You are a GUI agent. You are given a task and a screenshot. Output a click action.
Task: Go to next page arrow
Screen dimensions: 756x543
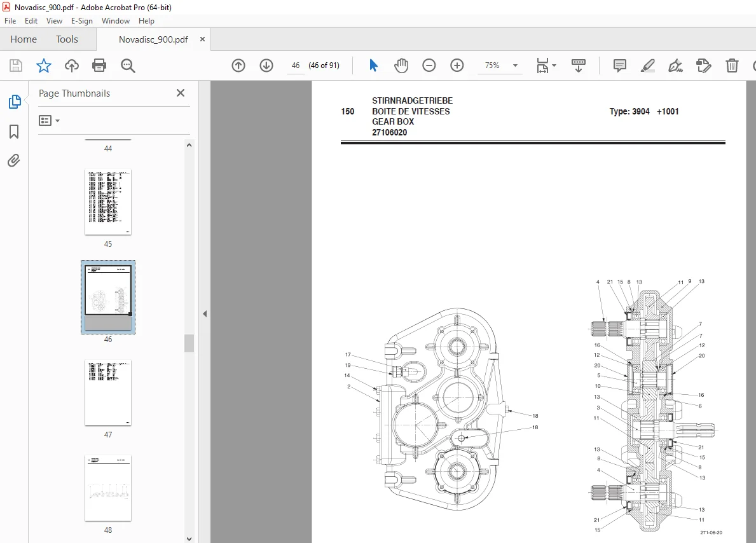tap(266, 65)
